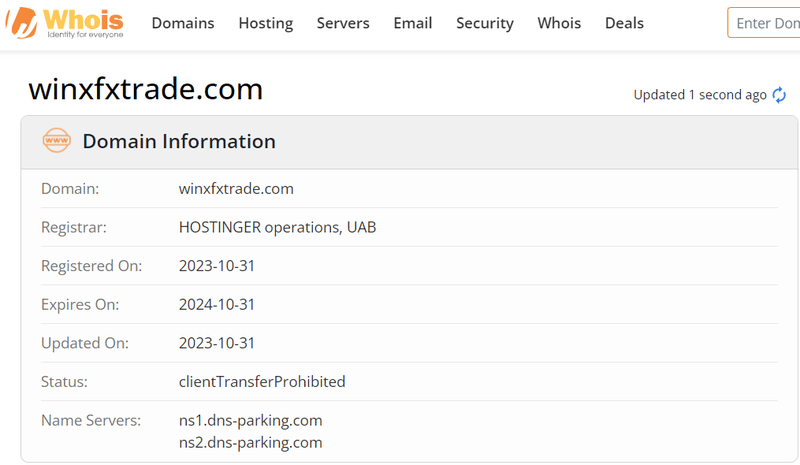
Task: Open the Whois menu item
Action: coord(559,23)
